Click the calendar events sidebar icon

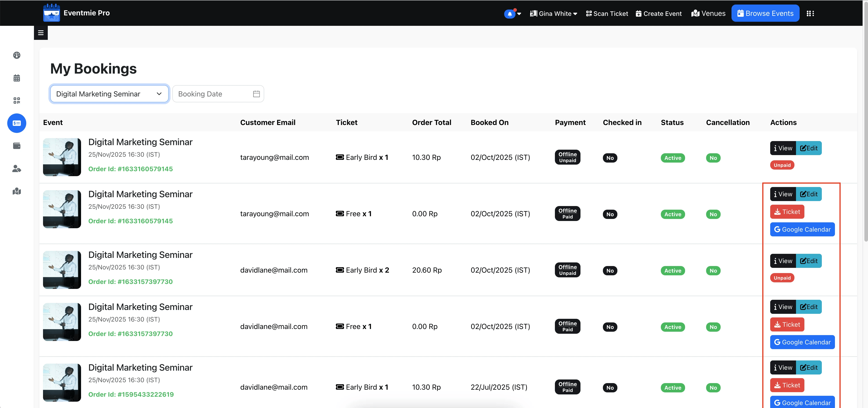[x=17, y=78]
